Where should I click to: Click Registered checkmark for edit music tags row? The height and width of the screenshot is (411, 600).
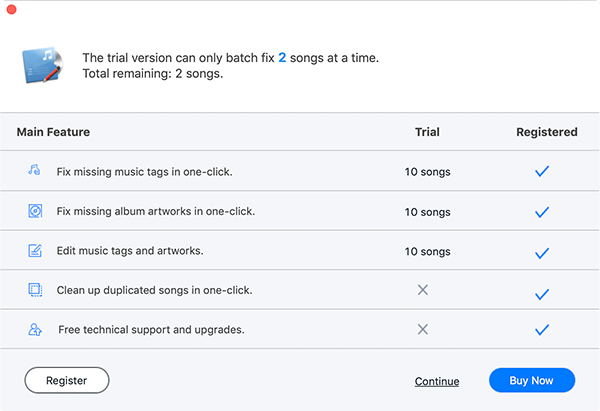coord(542,253)
